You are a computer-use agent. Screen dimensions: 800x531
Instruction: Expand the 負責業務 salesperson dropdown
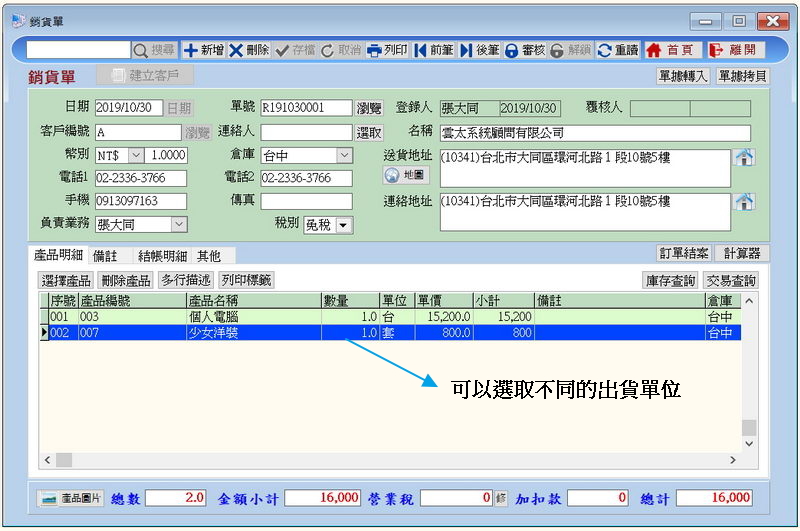pyautogui.click(x=178, y=225)
